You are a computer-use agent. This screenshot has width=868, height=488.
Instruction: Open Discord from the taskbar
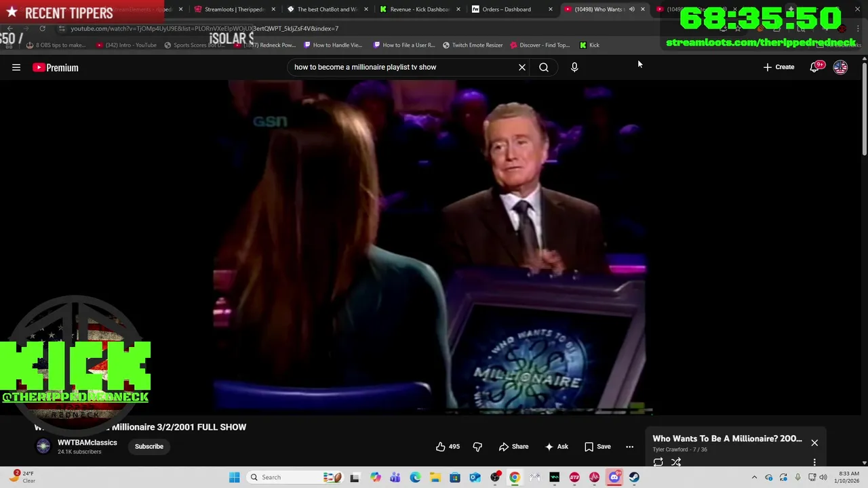point(614,477)
